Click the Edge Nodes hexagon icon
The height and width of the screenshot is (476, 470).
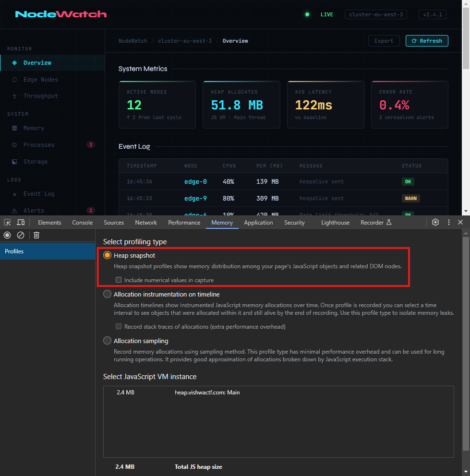[14, 80]
